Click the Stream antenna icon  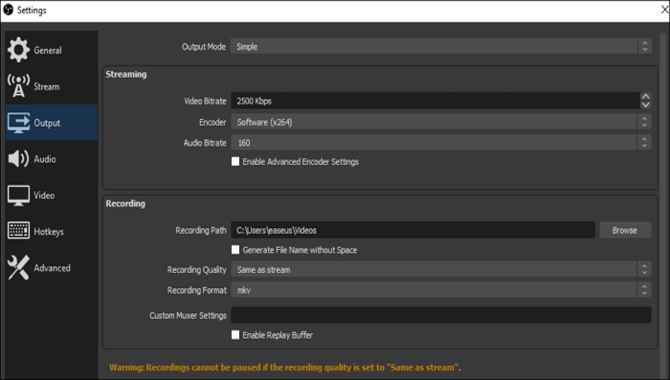[18, 86]
